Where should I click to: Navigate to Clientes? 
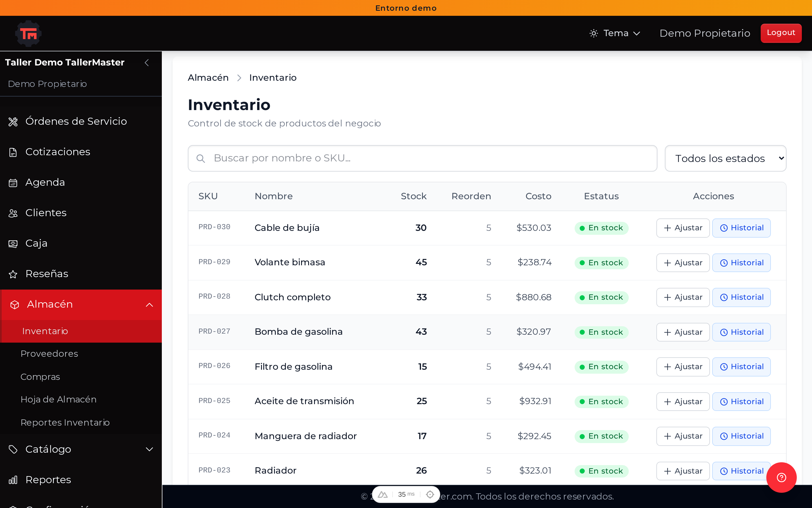pyautogui.click(x=81, y=213)
